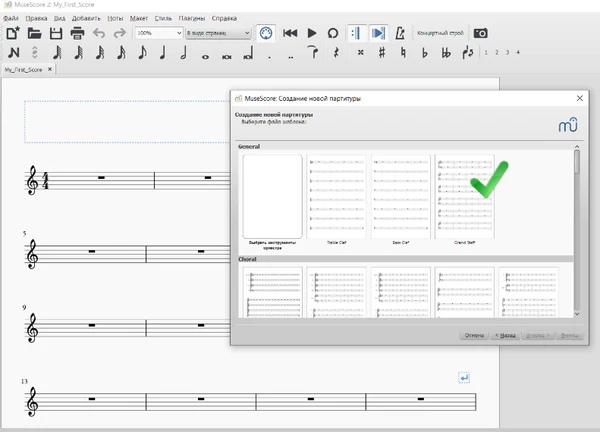Select voice 1
The width and height of the screenshot is (600, 432).
pyautogui.click(x=486, y=52)
